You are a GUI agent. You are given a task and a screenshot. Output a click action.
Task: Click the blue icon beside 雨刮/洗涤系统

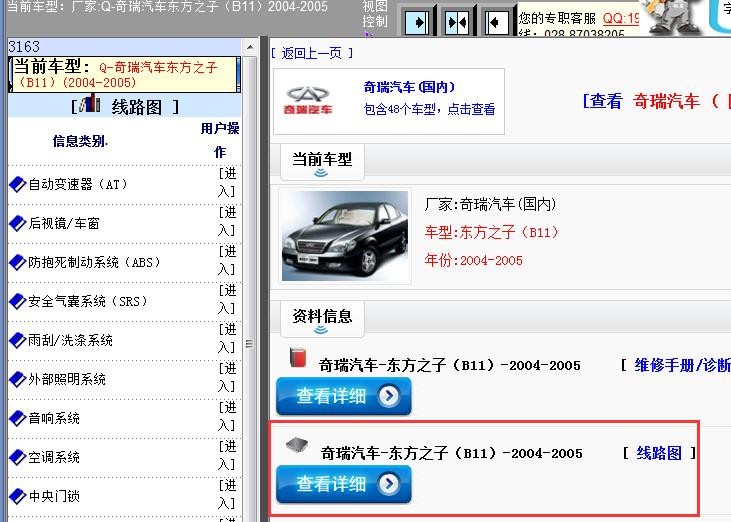coord(18,341)
